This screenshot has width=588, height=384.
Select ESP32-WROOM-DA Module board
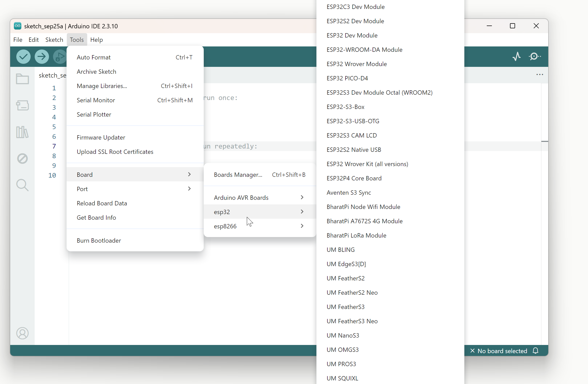(390, 49)
